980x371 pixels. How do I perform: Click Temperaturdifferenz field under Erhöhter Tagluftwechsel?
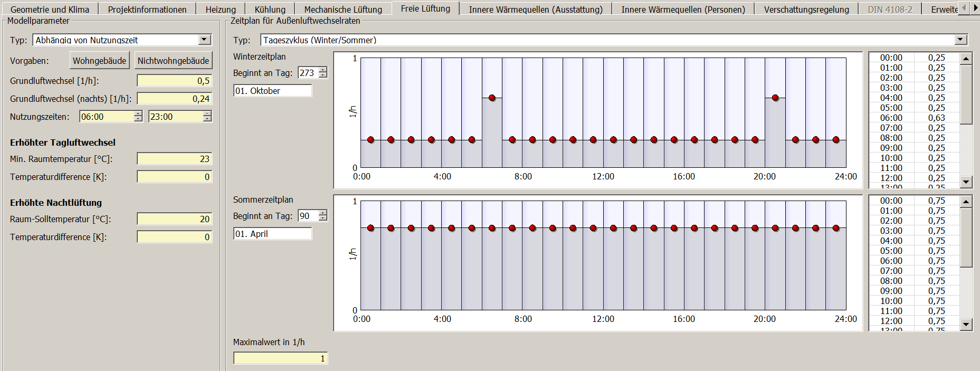tap(175, 177)
